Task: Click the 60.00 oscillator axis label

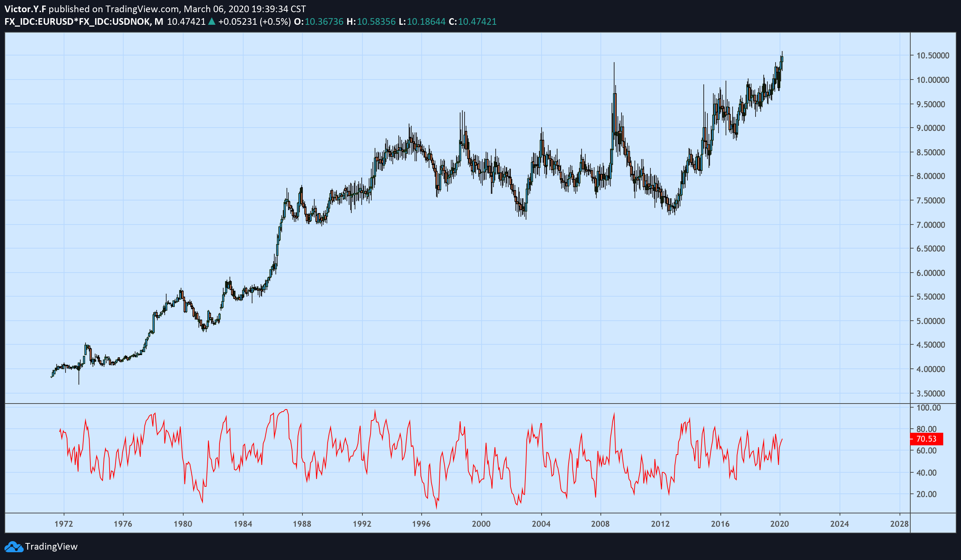Action: [927, 451]
